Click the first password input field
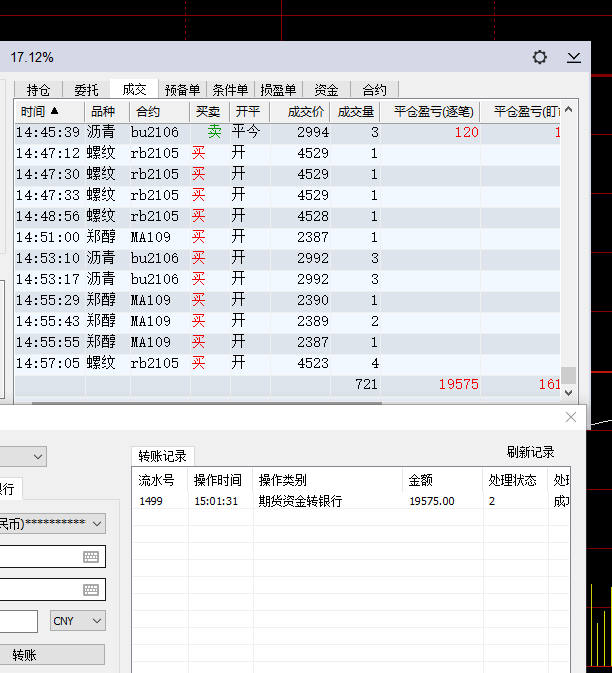 click(x=52, y=557)
